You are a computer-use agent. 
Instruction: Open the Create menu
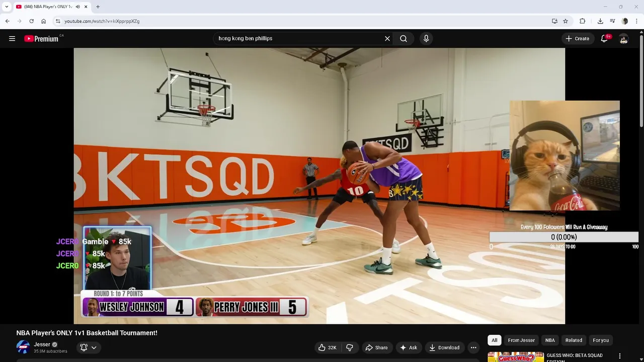point(577,39)
